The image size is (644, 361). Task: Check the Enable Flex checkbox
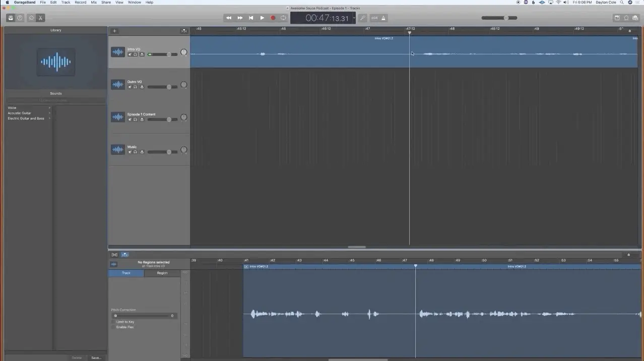(x=113, y=327)
